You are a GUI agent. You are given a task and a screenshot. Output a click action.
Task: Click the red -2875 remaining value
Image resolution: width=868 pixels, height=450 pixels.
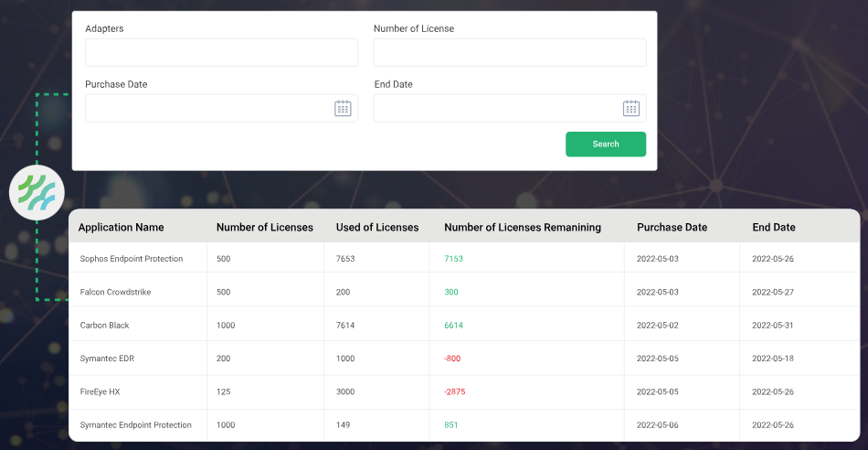[x=454, y=391]
